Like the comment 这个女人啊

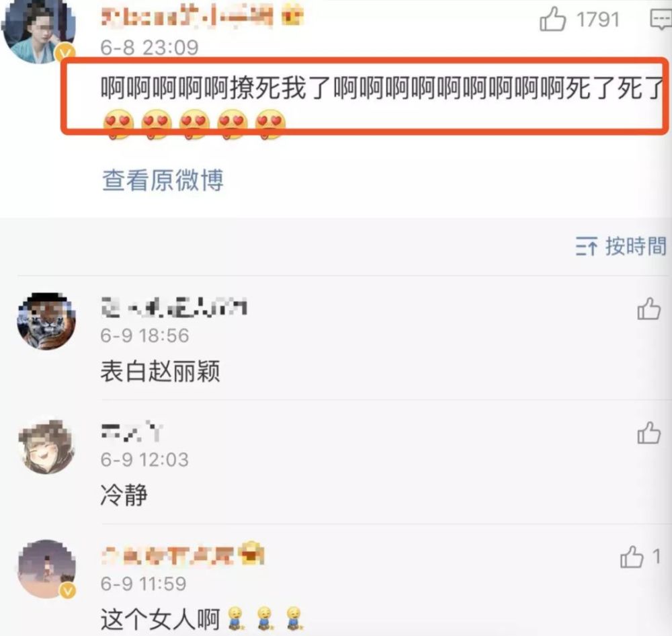[632, 557]
